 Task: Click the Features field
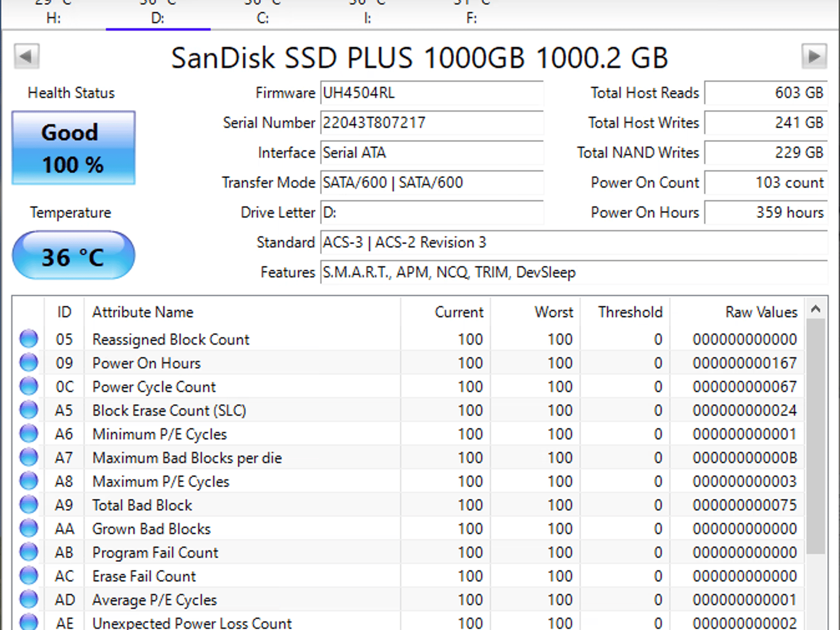[x=574, y=273]
